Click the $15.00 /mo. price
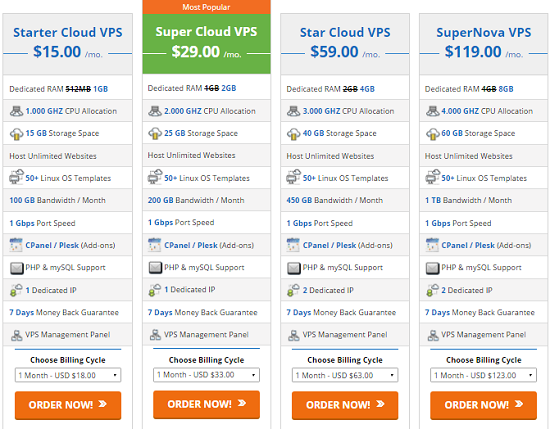Viewport: 550px width, 429px height. coord(68,52)
